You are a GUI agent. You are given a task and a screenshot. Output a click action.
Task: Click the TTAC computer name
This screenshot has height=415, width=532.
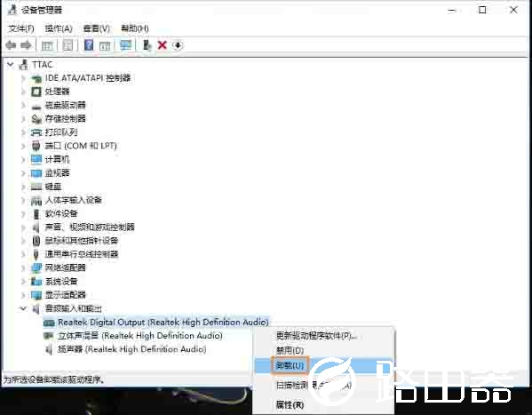43,64
